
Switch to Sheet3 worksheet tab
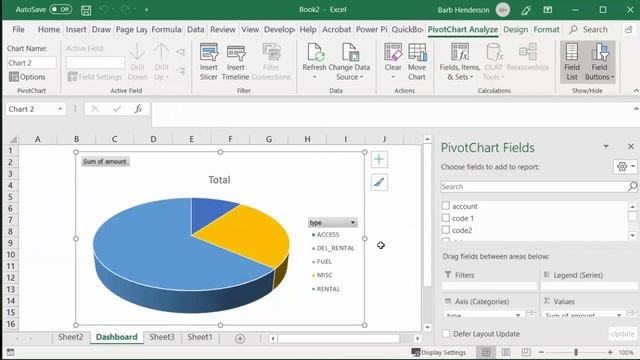[162, 337]
